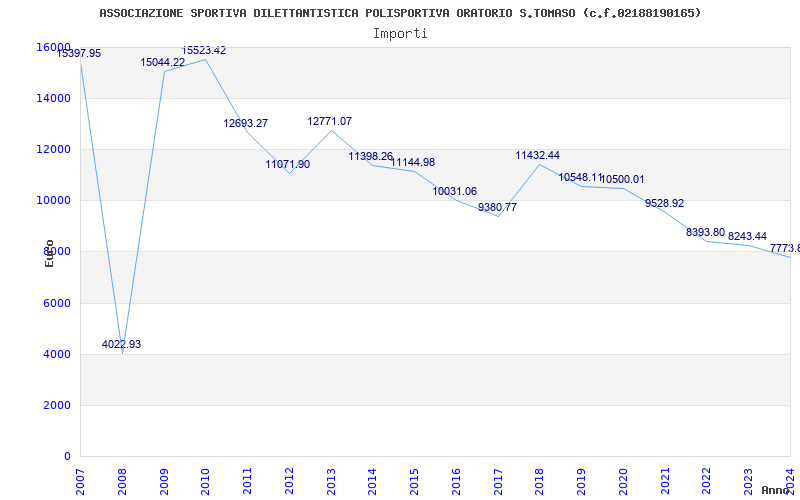800x500 pixels.
Task: Select the 2021 year axis label
Action: (x=665, y=481)
